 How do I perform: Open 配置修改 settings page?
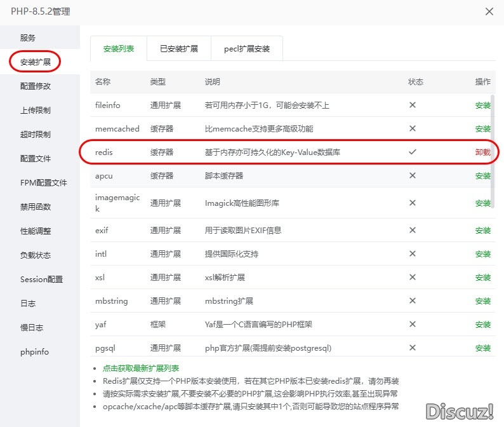coord(36,86)
